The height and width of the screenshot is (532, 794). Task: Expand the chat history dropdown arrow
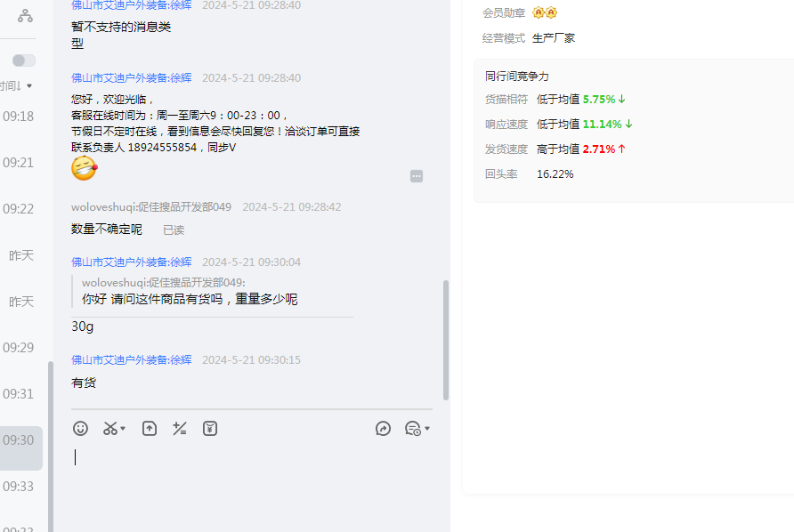(427, 429)
